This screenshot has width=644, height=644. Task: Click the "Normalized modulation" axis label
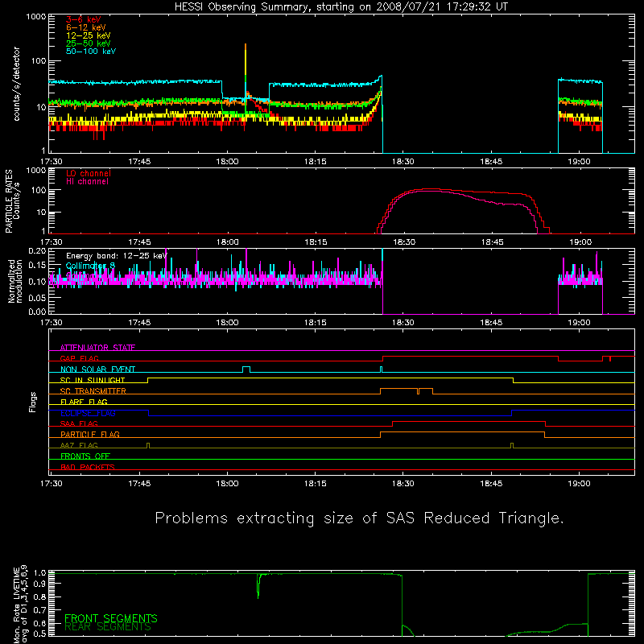[x=14, y=281]
